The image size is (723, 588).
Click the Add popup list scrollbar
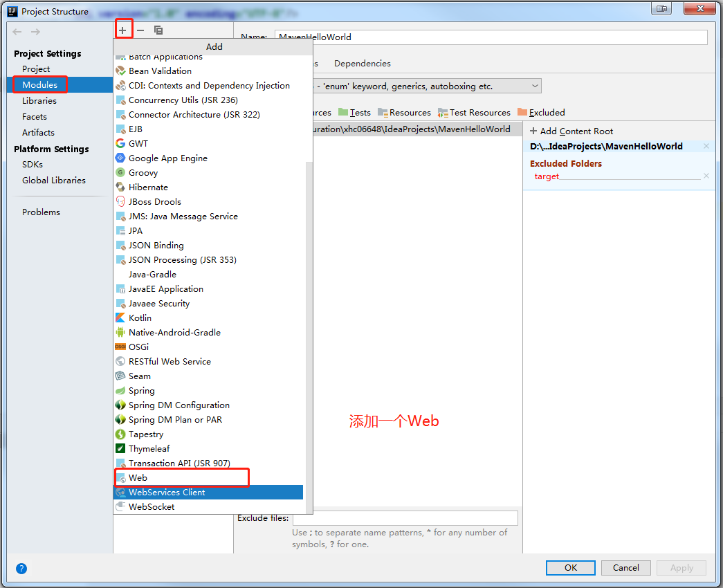pyautogui.click(x=309, y=337)
